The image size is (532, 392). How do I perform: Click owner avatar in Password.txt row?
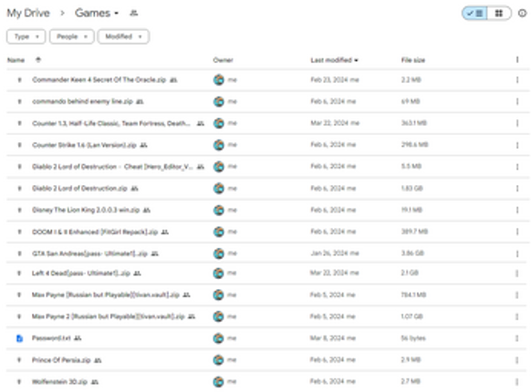218,338
